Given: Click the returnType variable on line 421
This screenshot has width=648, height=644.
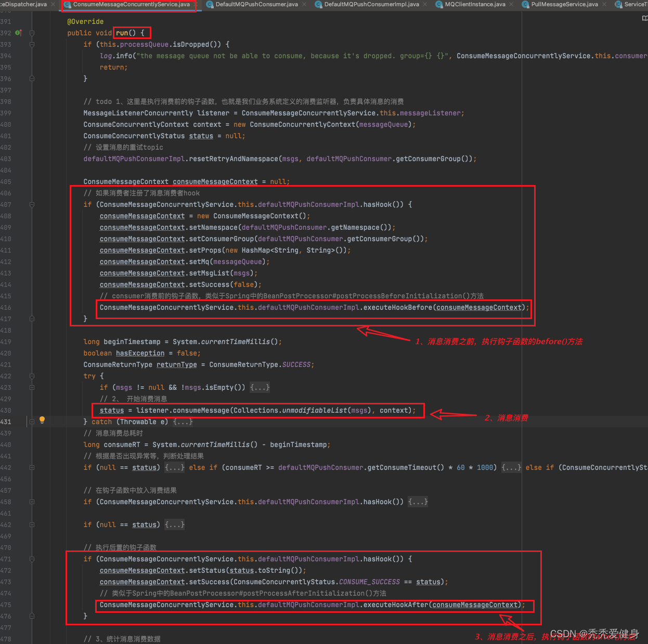Looking at the screenshot, I should click(x=177, y=364).
